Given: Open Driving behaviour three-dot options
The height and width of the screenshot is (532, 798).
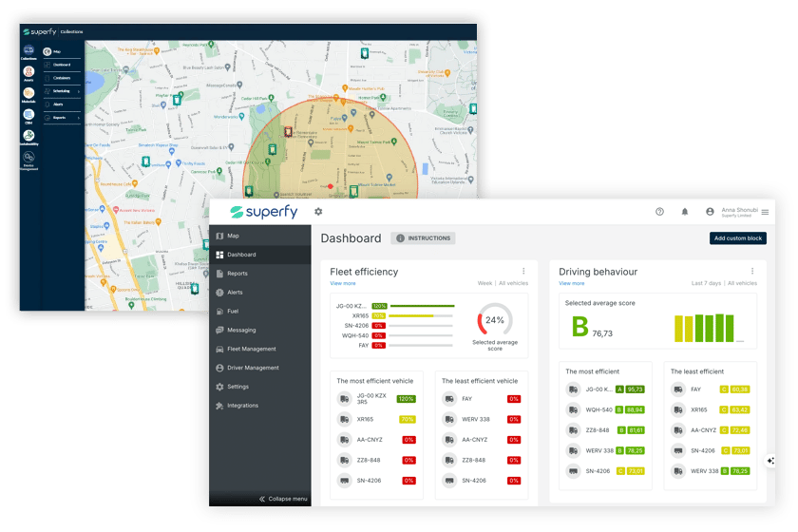Looking at the screenshot, I should 752,271.
